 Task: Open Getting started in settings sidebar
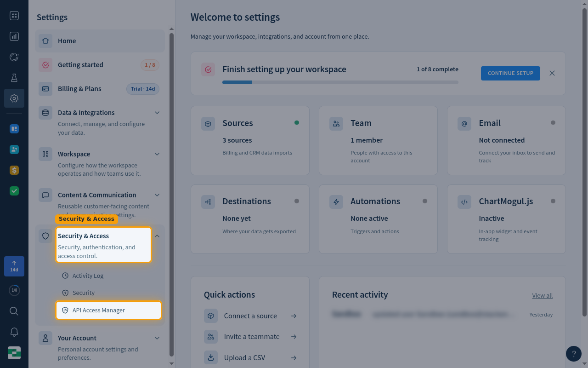(x=100, y=65)
